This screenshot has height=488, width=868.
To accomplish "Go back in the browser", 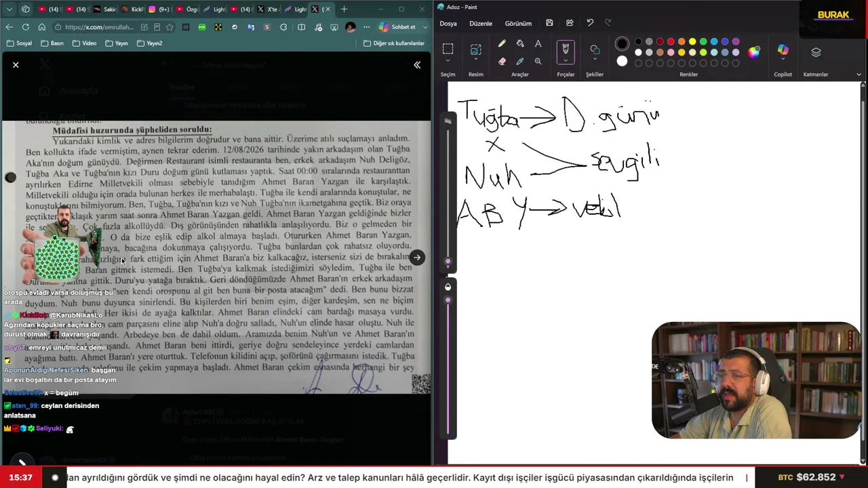I will [x=9, y=27].
